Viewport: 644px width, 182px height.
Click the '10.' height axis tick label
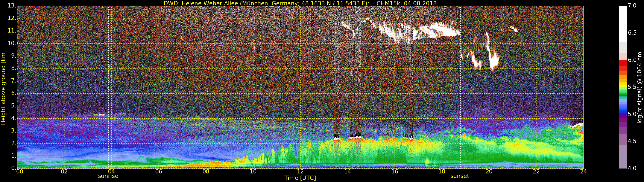pyautogui.click(x=12, y=43)
